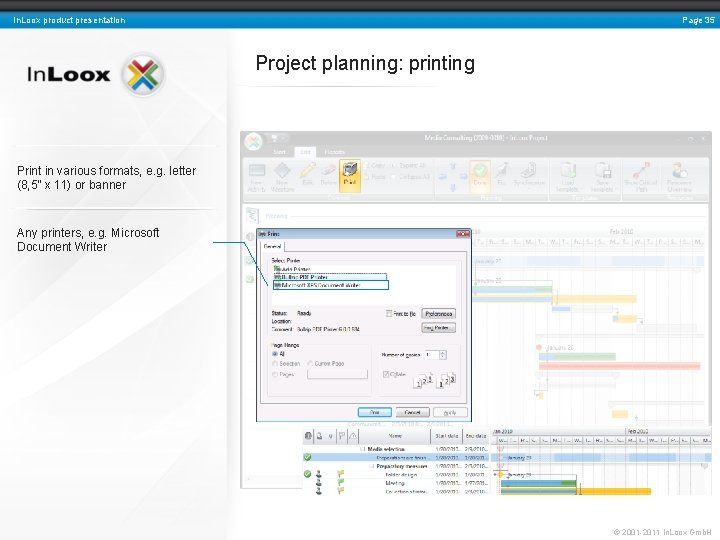Click the move up arrow icon
Image resolution: width=720 pixels, height=540 pixels.
coord(453,165)
